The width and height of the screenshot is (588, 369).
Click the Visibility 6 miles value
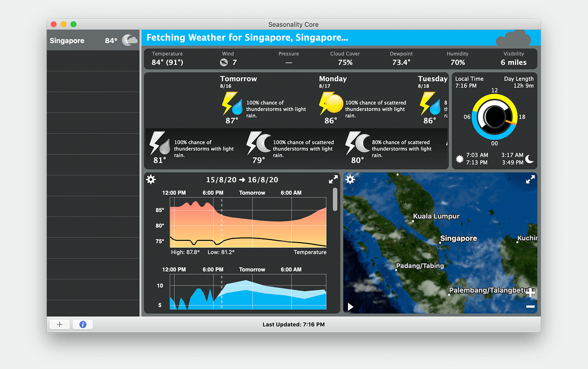pos(513,63)
